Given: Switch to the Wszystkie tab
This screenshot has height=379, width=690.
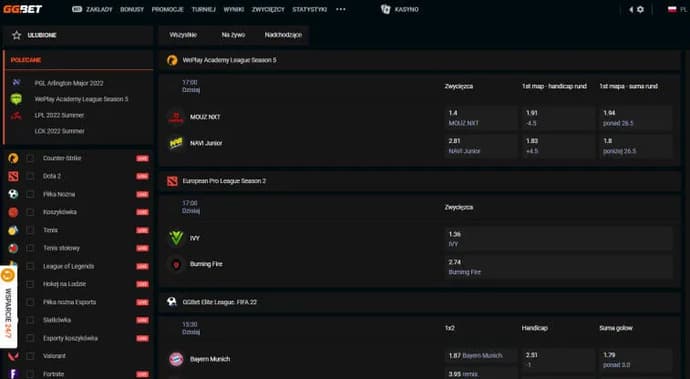Looking at the screenshot, I should (x=183, y=35).
